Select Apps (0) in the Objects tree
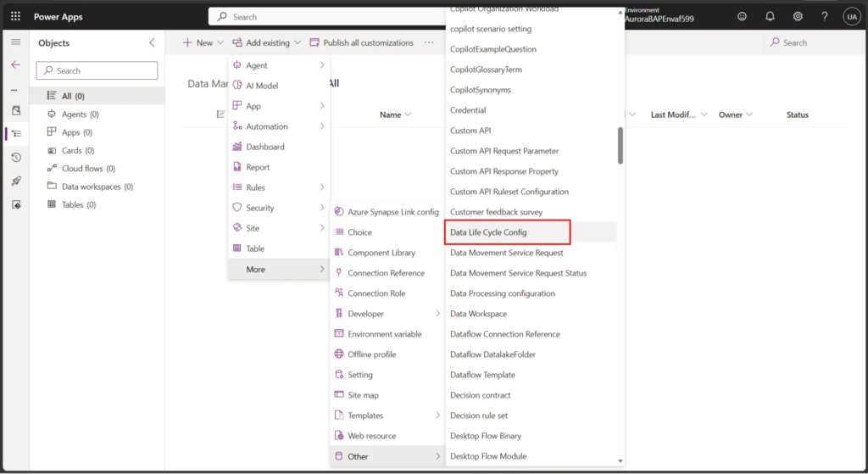 (97, 132)
